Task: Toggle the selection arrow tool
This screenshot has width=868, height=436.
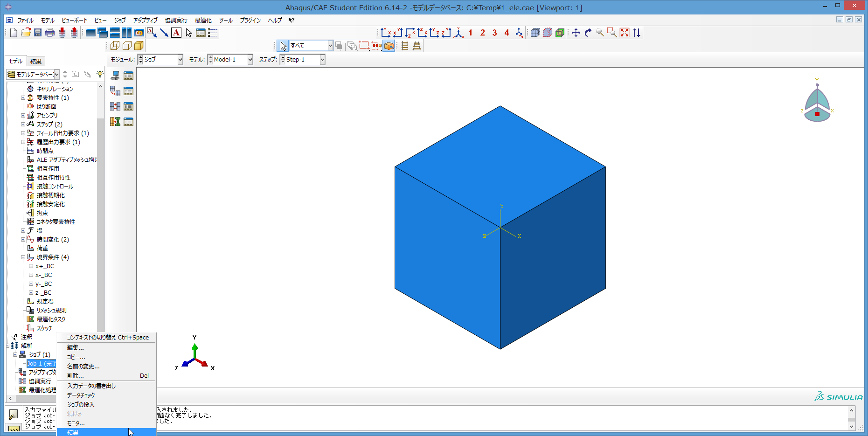Action: click(283, 46)
